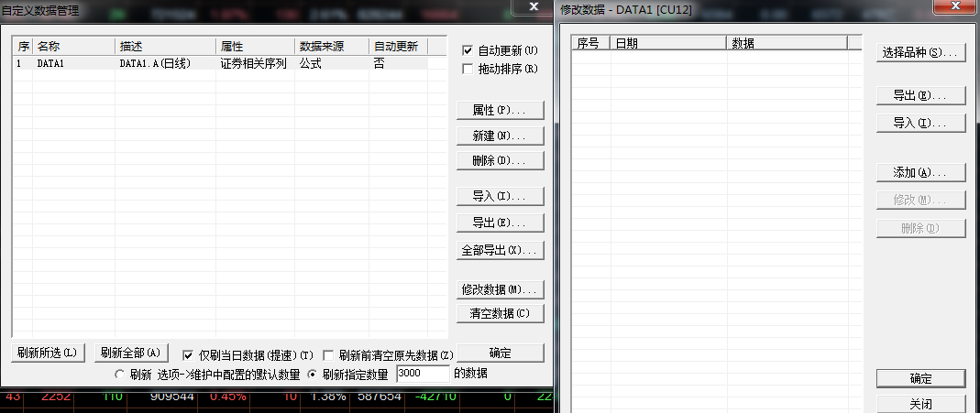This screenshot has height=413, width=980.
Task: Select the 刷新指定数量 radio button
Action: 312,374
